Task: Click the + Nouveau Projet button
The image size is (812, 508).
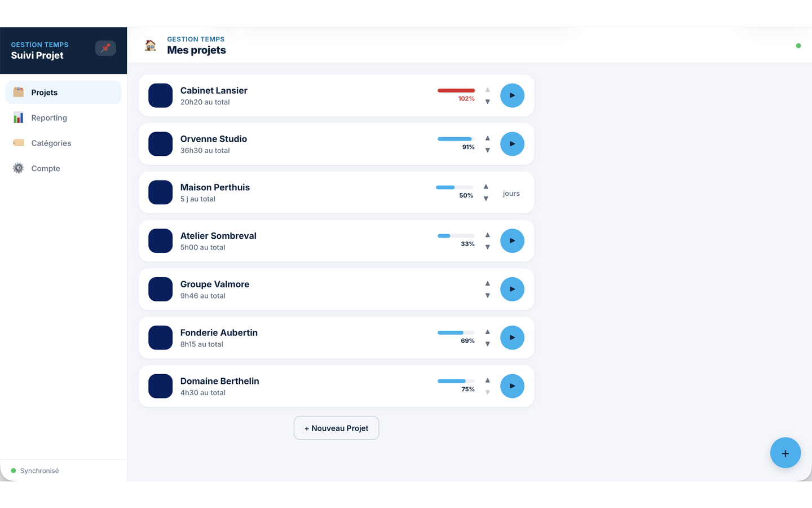Action: coord(336,428)
